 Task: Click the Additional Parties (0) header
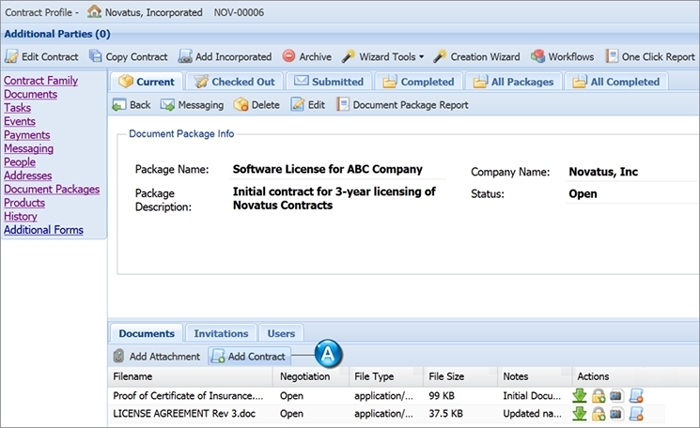57,34
